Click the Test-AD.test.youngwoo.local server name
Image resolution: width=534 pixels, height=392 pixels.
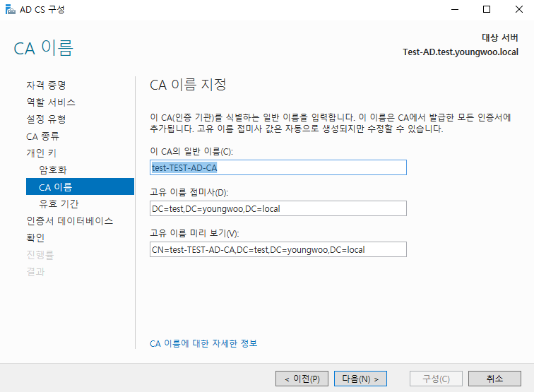tap(461, 52)
